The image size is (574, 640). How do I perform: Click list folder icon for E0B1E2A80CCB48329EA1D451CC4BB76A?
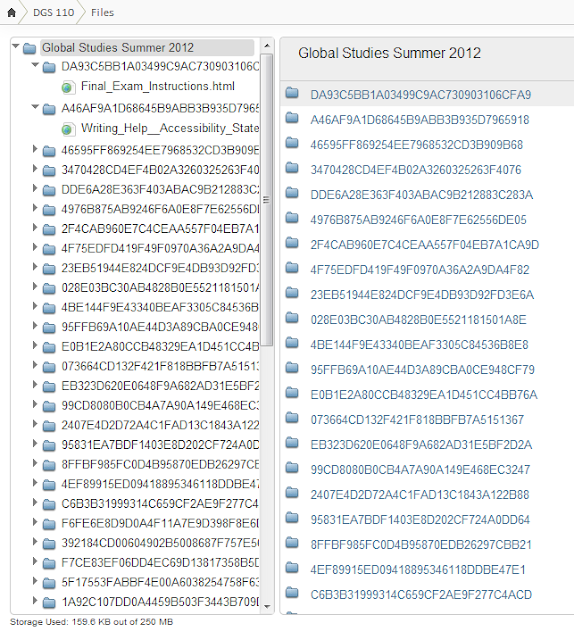[292, 393]
